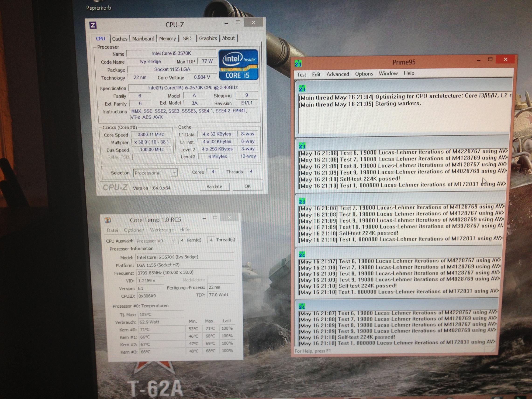Viewport: 532px width, 399px height.
Task: Switch to the Caches tab
Action: (x=120, y=39)
